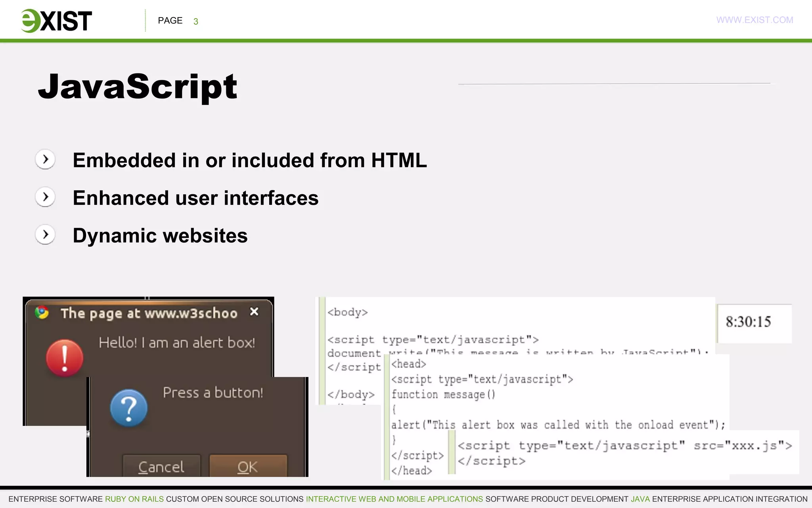This screenshot has width=812, height=508.
Task: Click the bullet arrow beside Embedded in HTML
Action: pos(45,160)
